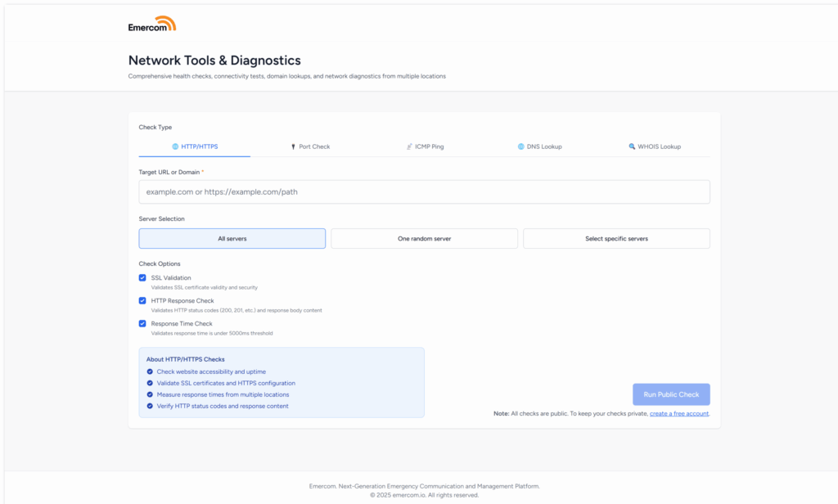838x504 pixels.
Task: Click the checkmark icon beside 'Verify HTTP status codes and response content'
Action: pos(150,405)
